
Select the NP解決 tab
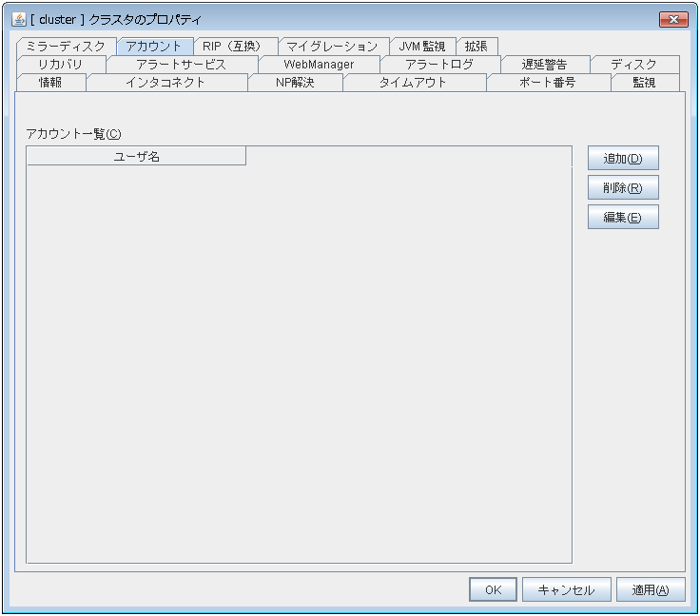(x=295, y=82)
